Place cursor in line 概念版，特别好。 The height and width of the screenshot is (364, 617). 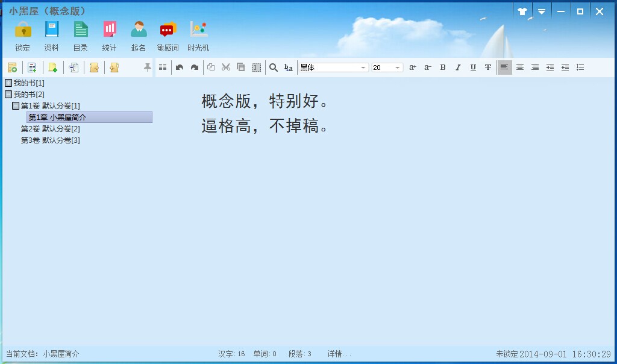coord(265,101)
